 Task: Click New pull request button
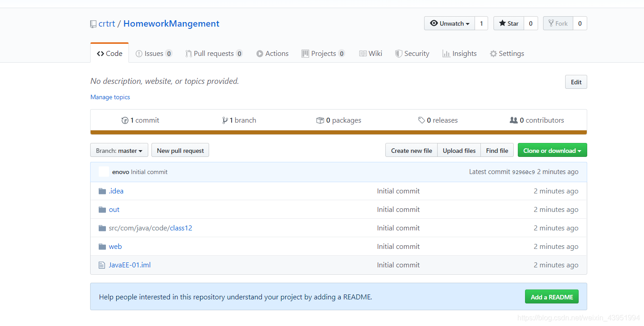click(180, 151)
